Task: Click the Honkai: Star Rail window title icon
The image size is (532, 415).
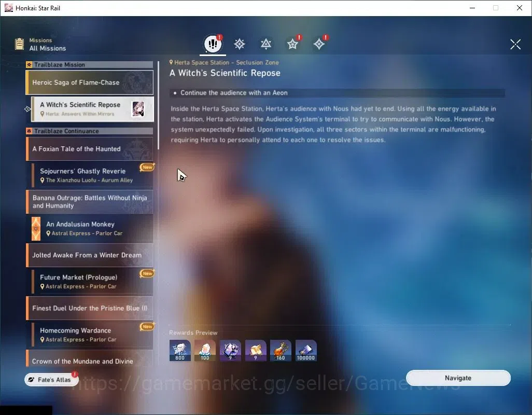Action: [x=8, y=8]
